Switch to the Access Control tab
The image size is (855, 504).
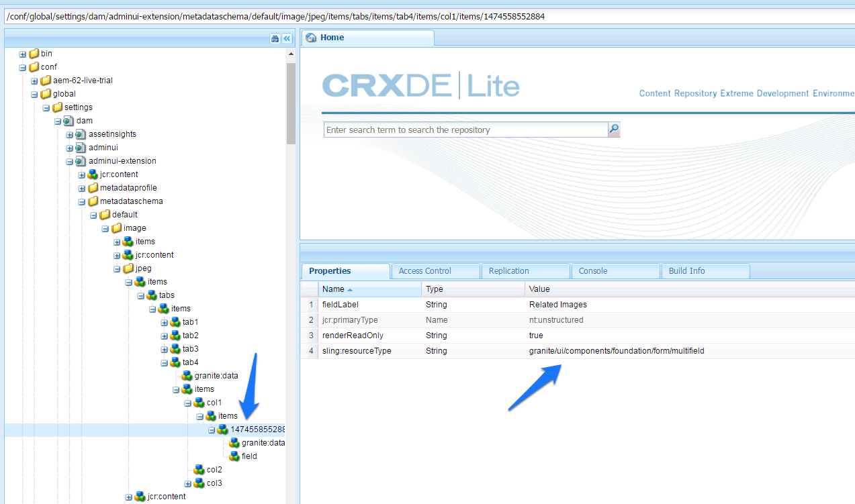pyautogui.click(x=435, y=271)
